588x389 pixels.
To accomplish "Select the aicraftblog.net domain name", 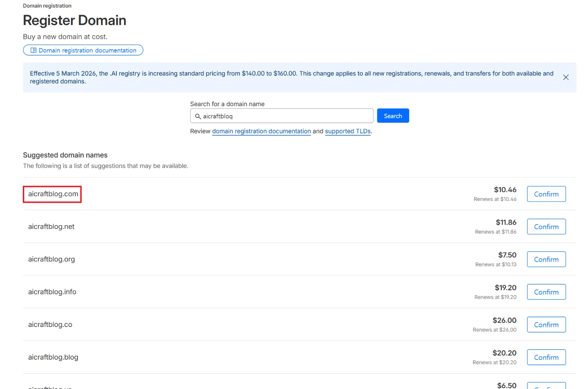I will 51,227.
